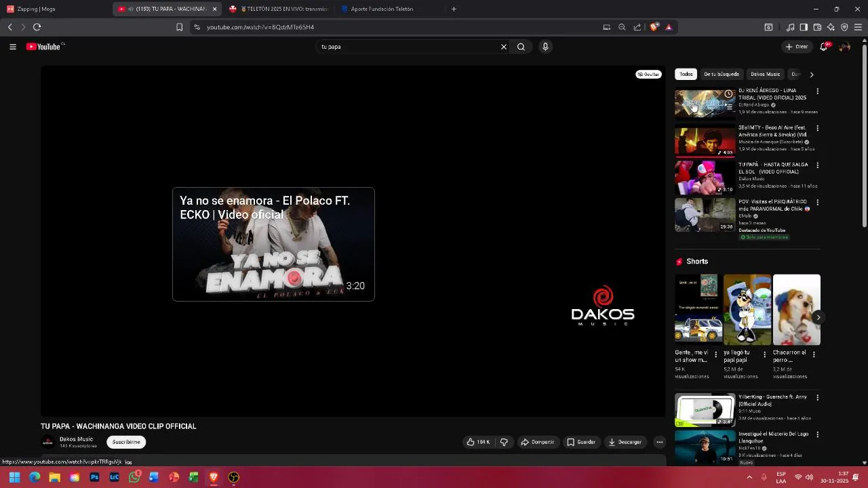Open the zoom-out magnifier in address bar

(622, 27)
